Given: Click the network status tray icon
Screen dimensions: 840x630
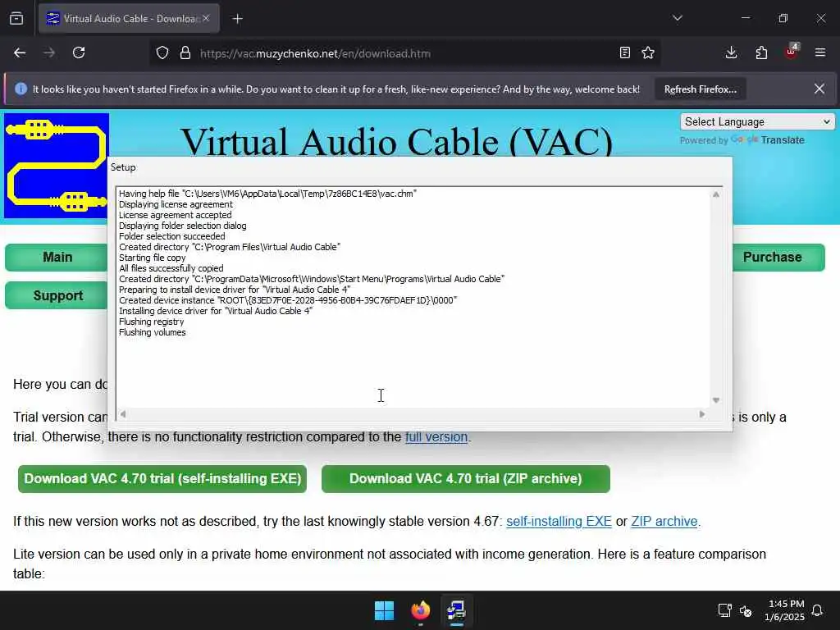Looking at the screenshot, I should coord(725,610).
